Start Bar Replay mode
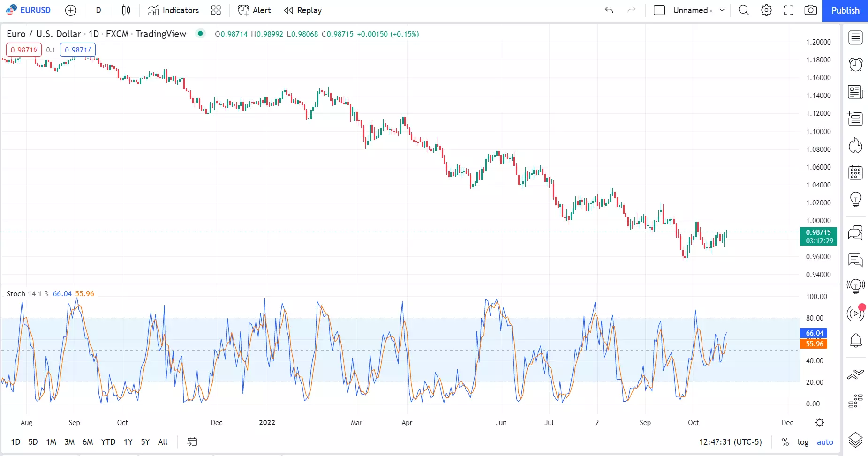The image size is (868, 456). [x=303, y=10]
